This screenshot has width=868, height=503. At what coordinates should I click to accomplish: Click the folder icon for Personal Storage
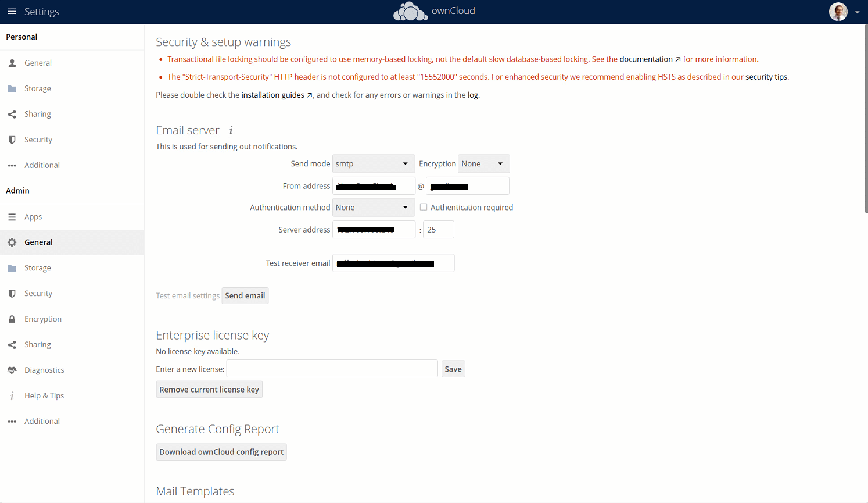(12, 88)
